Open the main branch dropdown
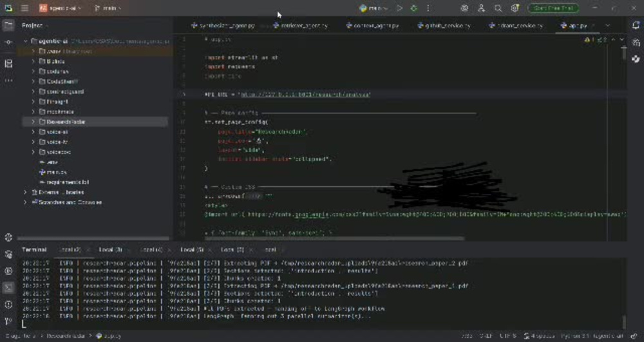This screenshot has width=644, height=342. click(108, 8)
